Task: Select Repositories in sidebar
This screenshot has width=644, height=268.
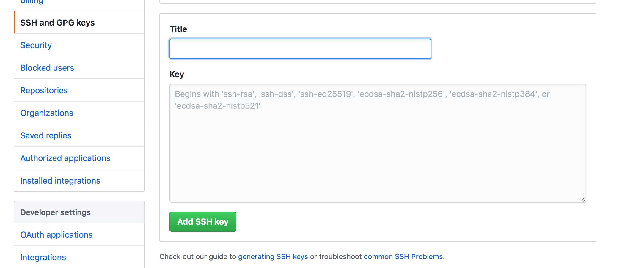Action: pyautogui.click(x=44, y=90)
